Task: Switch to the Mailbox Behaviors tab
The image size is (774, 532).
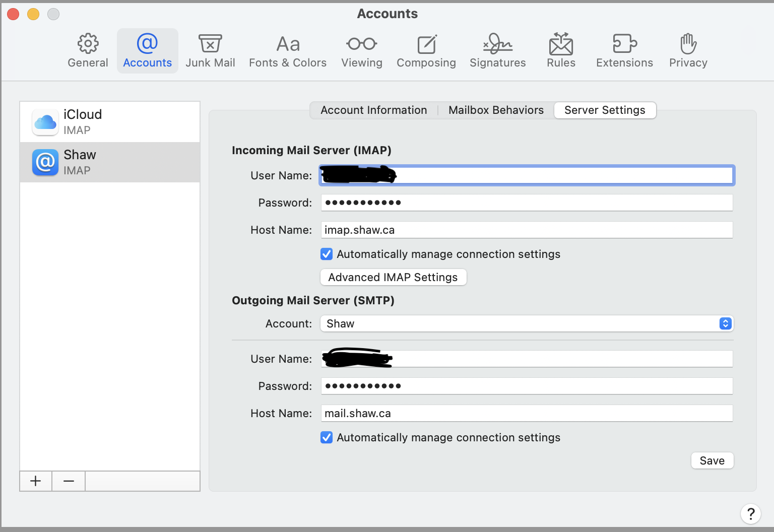Action: [496, 110]
